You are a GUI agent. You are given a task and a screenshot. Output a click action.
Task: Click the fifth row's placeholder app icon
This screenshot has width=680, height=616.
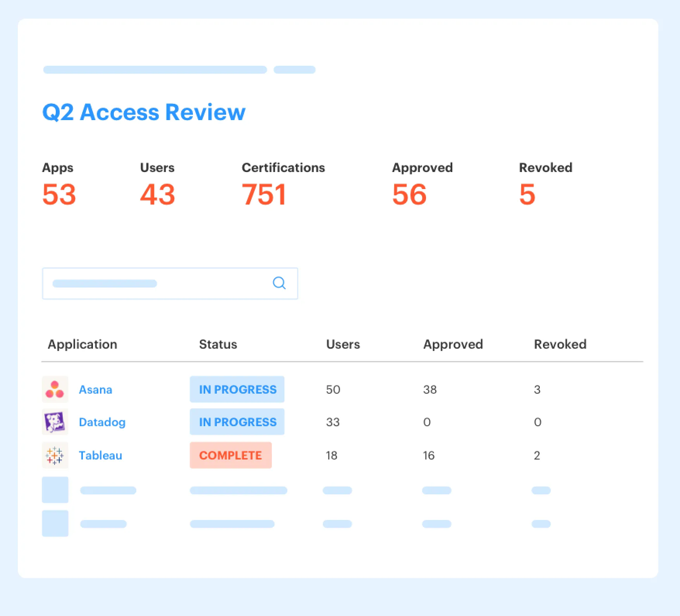point(55,523)
